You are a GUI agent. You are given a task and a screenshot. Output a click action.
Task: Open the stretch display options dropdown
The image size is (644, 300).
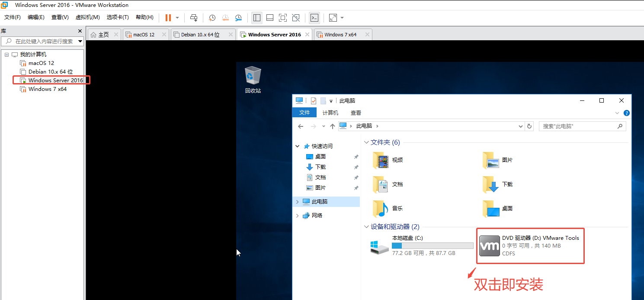342,18
